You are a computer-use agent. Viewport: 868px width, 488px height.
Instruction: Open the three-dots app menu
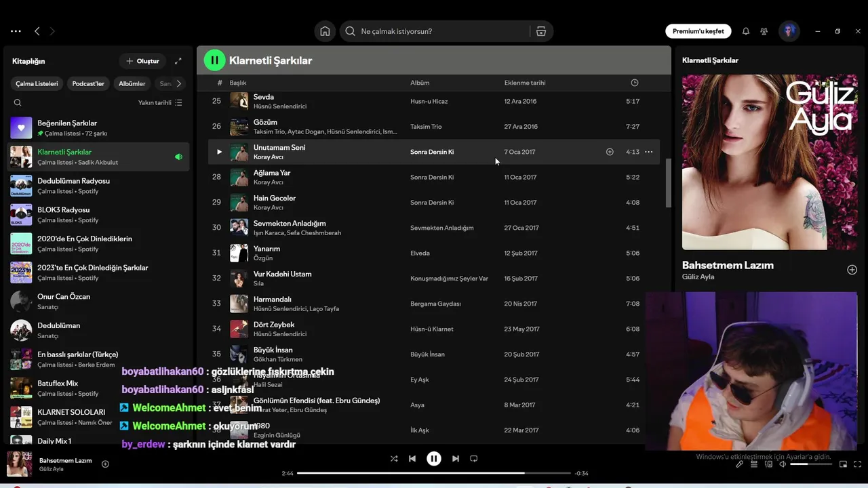[x=16, y=31]
